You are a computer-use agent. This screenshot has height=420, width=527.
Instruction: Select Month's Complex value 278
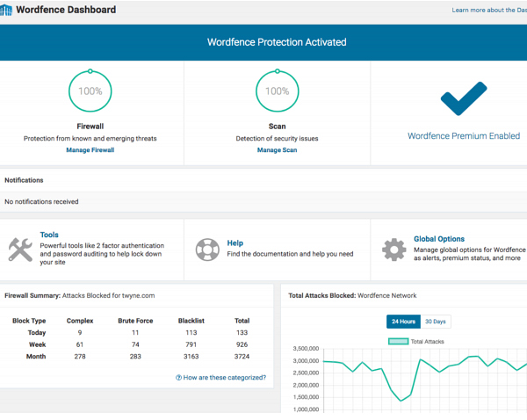tap(80, 357)
